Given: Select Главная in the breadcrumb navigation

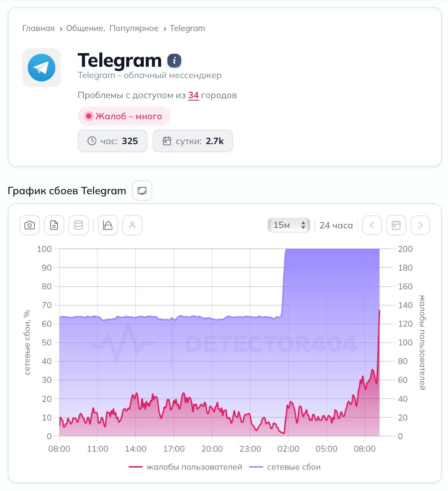Looking at the screenshot, I should [x=38, y=28].
